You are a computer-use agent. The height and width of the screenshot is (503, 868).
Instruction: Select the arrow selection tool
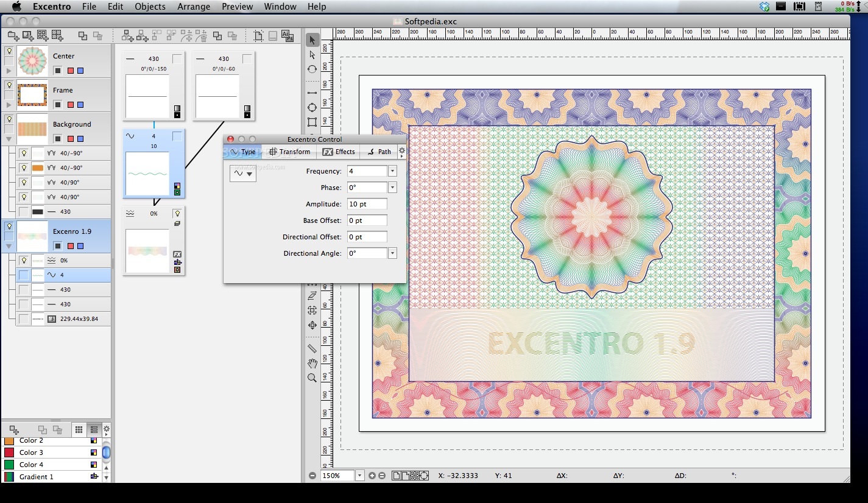pyautogui.click(x=312, y=40)
